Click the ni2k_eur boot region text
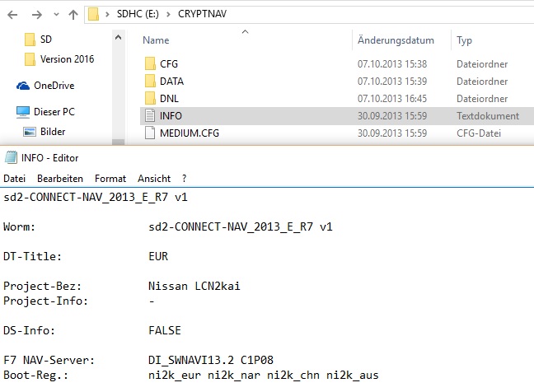Image resolution: width=534 pixels, height=392 pixels. 175,376
